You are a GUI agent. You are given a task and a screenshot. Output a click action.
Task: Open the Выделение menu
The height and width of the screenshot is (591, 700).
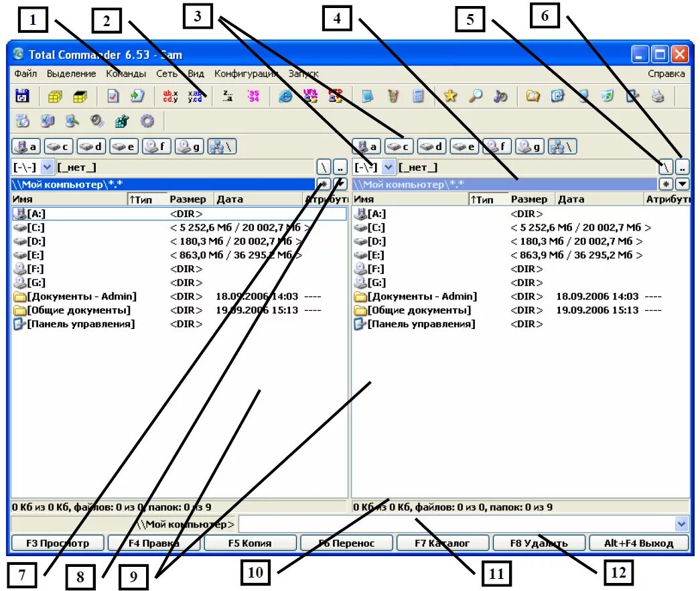click(72, 74)
